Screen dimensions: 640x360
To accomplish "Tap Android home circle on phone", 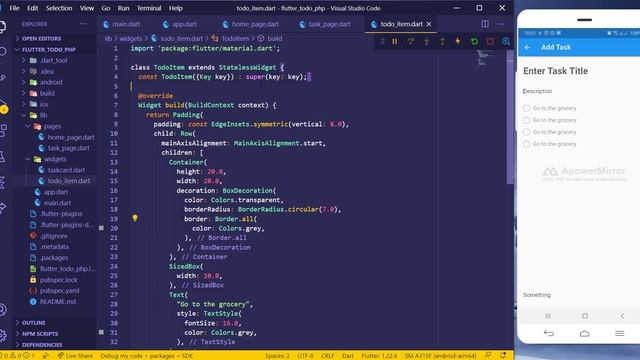I will [x=585, y=316].
